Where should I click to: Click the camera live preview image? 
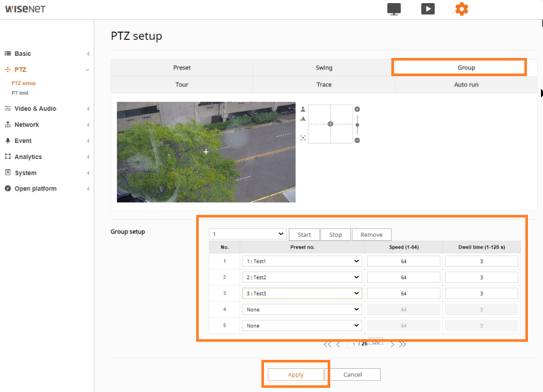pos(206,152)
